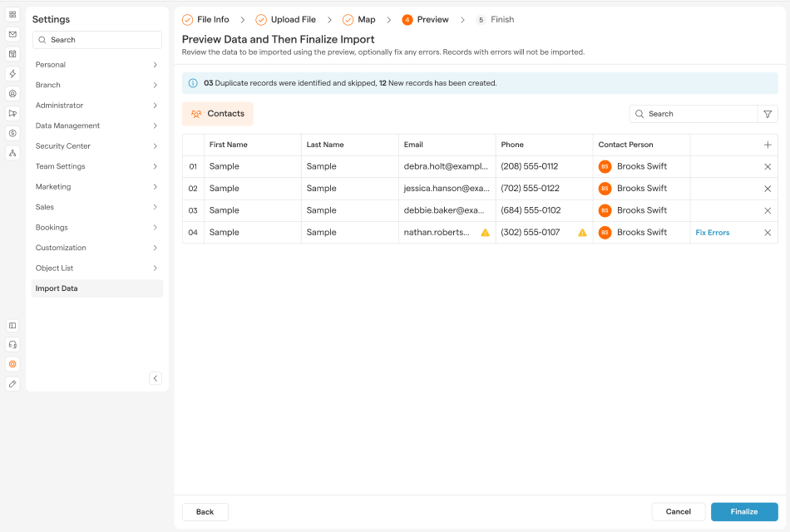Click the lightning bolt icon in sidebar
This screenshot has width=790, height=532.
pos(12,74)
